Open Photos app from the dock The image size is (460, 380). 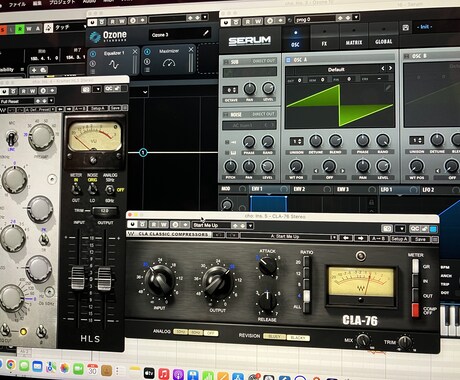click(x=65, y=368)
